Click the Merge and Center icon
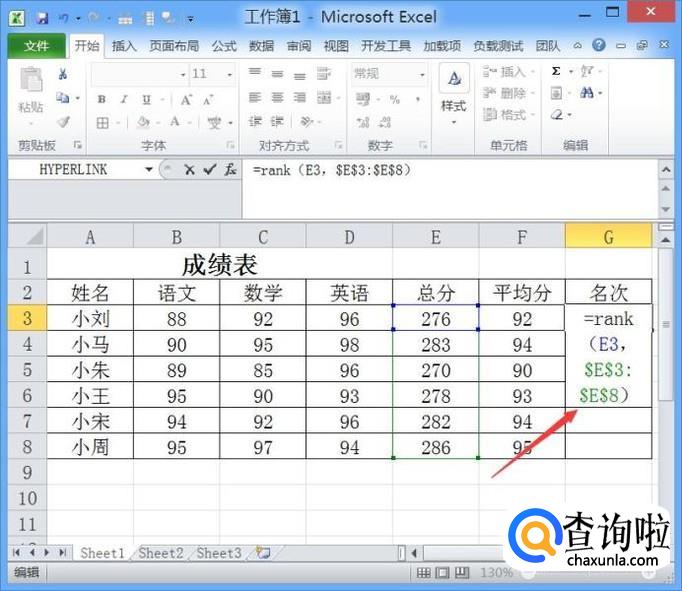This screenshot has height=591, width=682. tap(324, 97)
